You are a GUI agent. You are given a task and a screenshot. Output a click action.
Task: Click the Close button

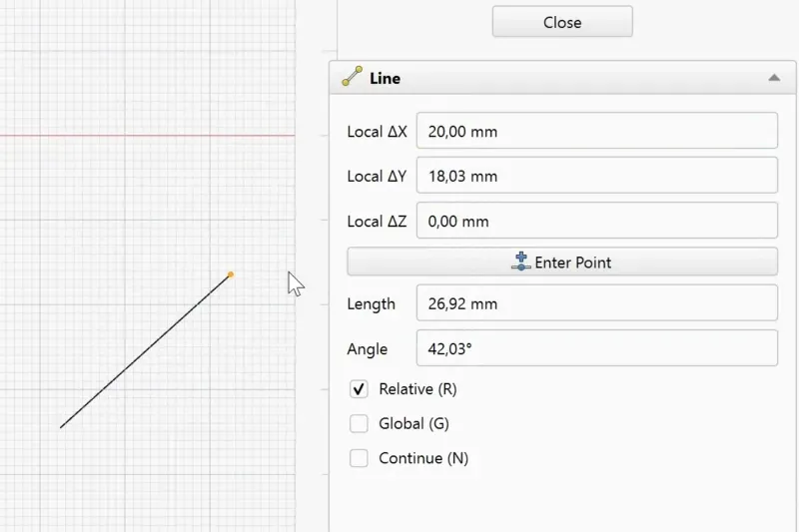point(562,22)
